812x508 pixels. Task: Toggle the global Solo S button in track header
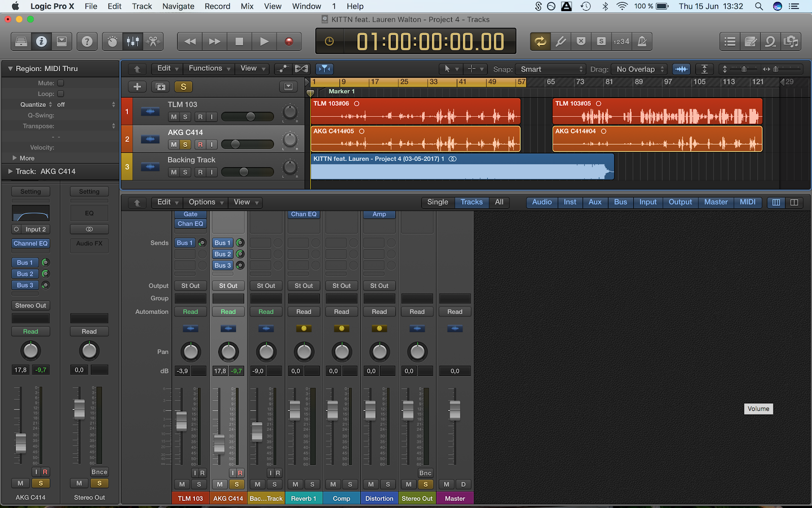(x=183, y=87)
